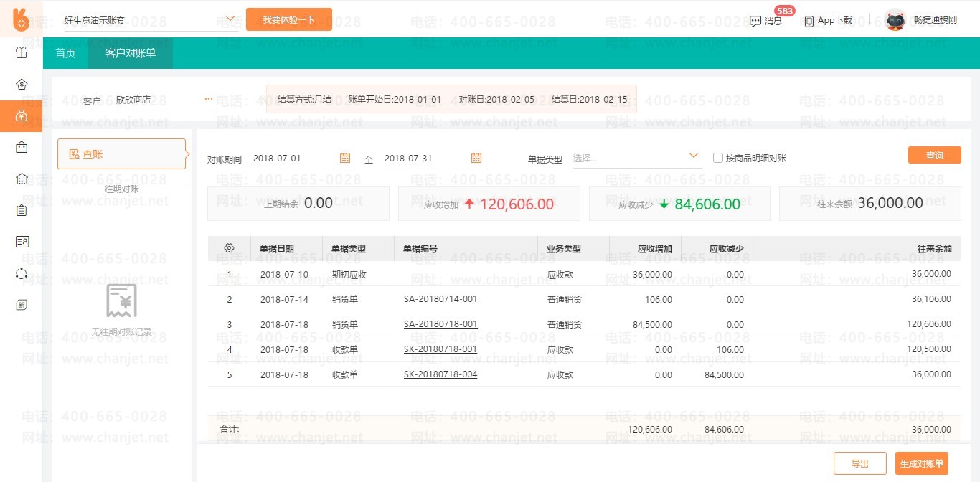980x482 pixels.
Task: Click the App download phone icon
Action: (x=809, y=22)
